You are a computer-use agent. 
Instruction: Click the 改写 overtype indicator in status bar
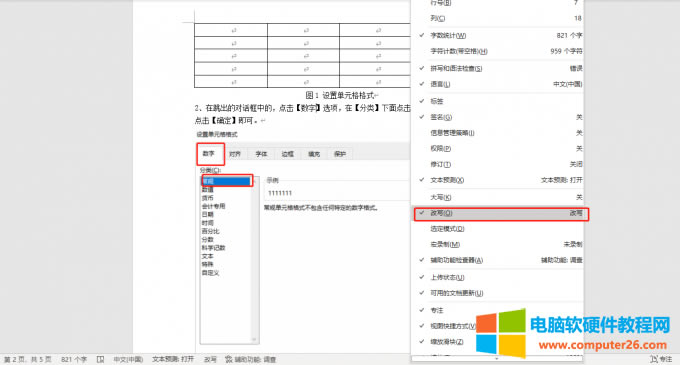click(210, 359)
